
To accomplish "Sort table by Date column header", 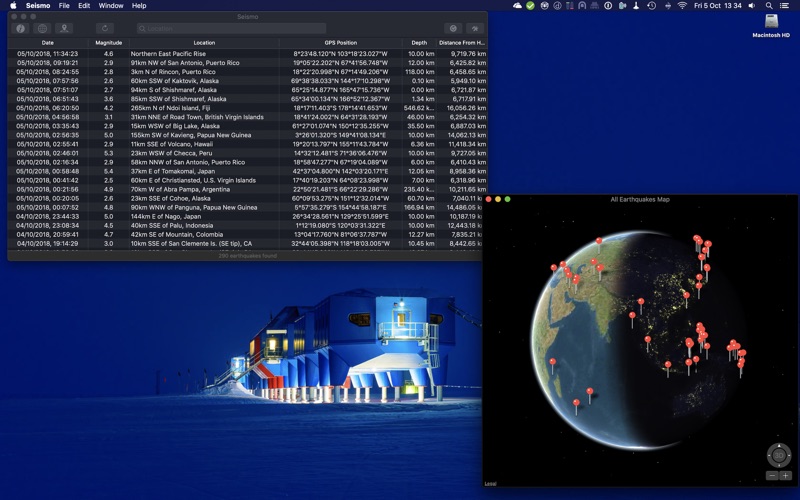I will (x=47, y=43).
